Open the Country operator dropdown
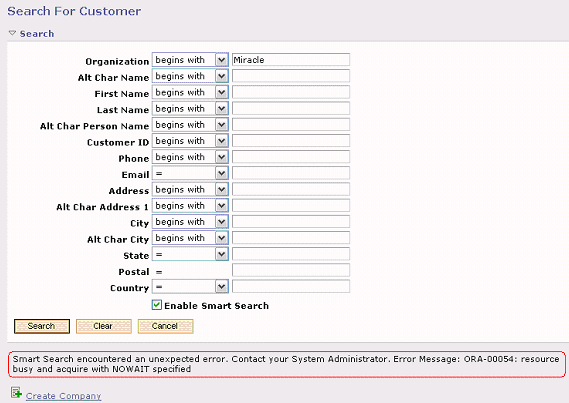 pos(190,287)
